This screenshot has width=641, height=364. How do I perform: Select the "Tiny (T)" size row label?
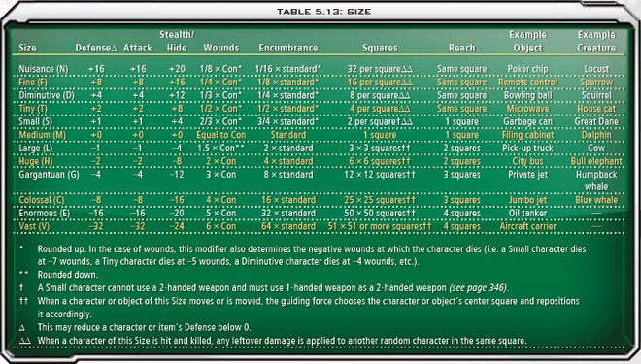(x=33, y=109)
